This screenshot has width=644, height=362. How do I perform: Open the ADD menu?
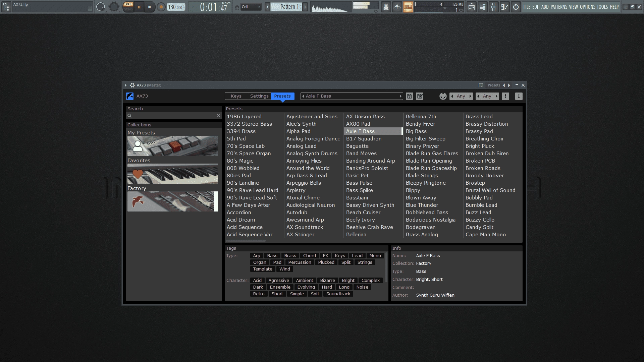tap(545, 7)
